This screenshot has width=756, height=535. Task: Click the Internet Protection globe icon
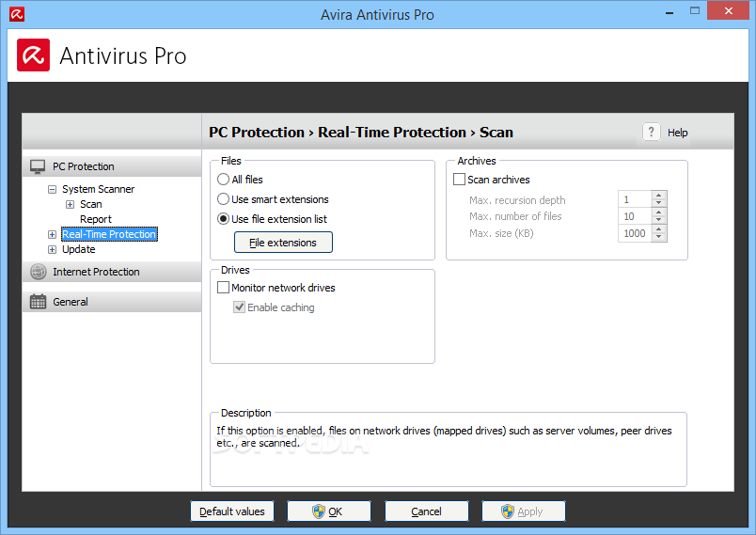coord(39,272)
